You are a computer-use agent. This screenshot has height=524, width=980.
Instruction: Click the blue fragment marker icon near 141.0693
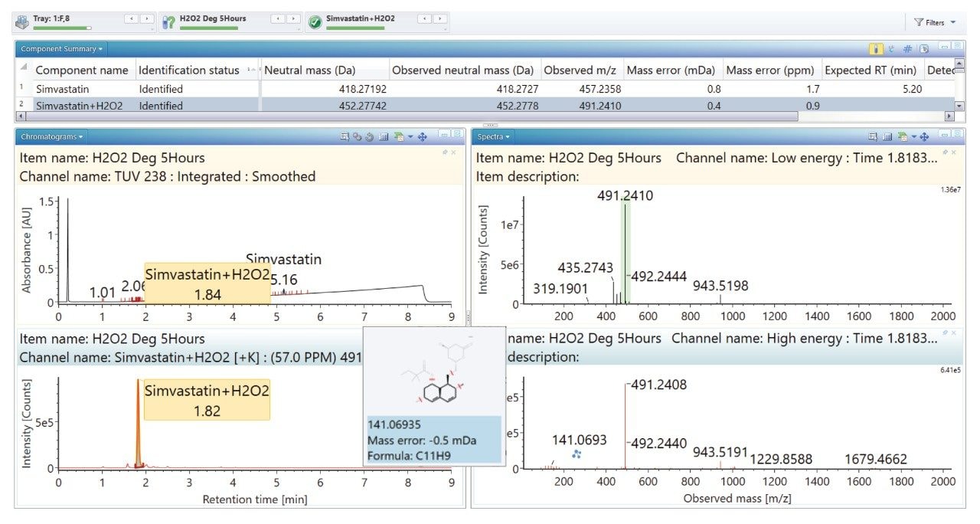pos(577,454)
